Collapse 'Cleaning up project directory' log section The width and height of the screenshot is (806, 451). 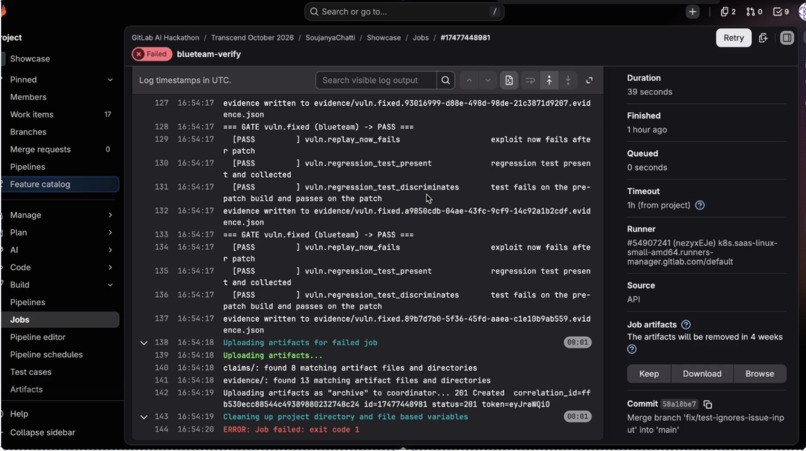(144, 417)
